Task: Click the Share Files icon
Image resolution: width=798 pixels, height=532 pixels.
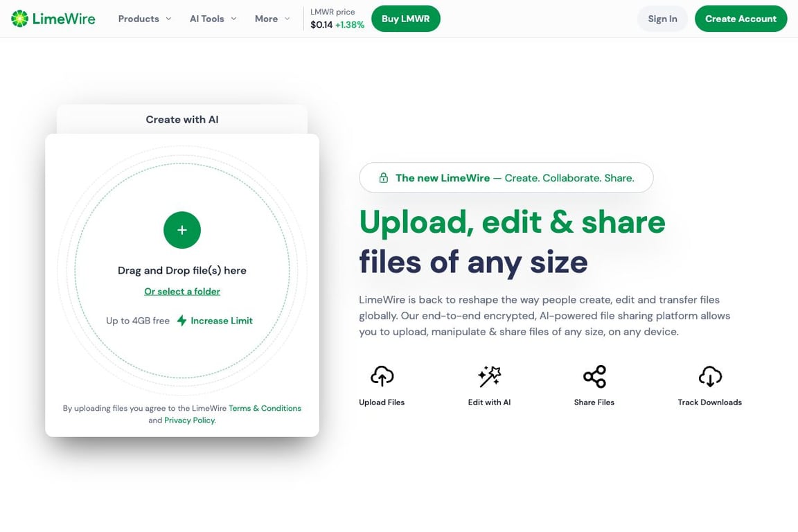Action: coord(594,376)
